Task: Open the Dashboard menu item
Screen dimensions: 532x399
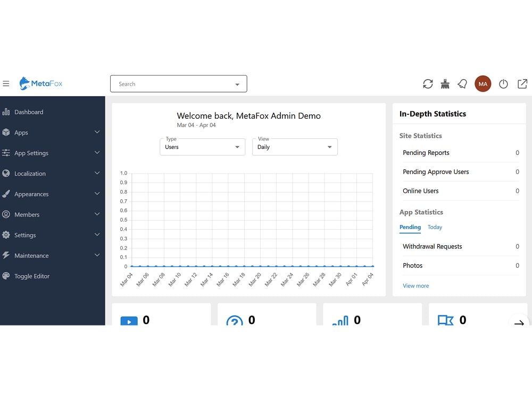Action: click(53, 112)
